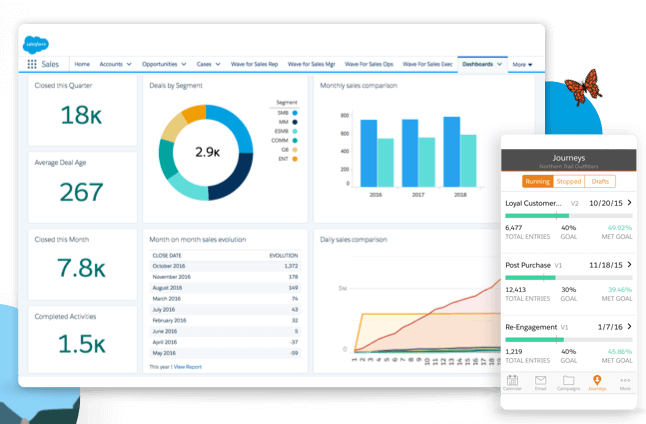The height and width of the screenshot is (424, 646).
Task: Select the May 2016 table row
Action: coord(225,353)
